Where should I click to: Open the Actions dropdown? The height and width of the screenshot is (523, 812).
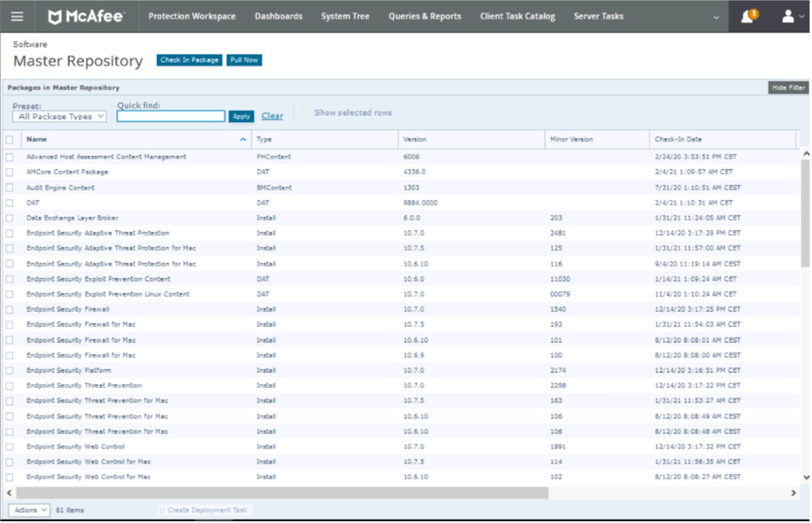pyautogui.click(x=29, y=510)
